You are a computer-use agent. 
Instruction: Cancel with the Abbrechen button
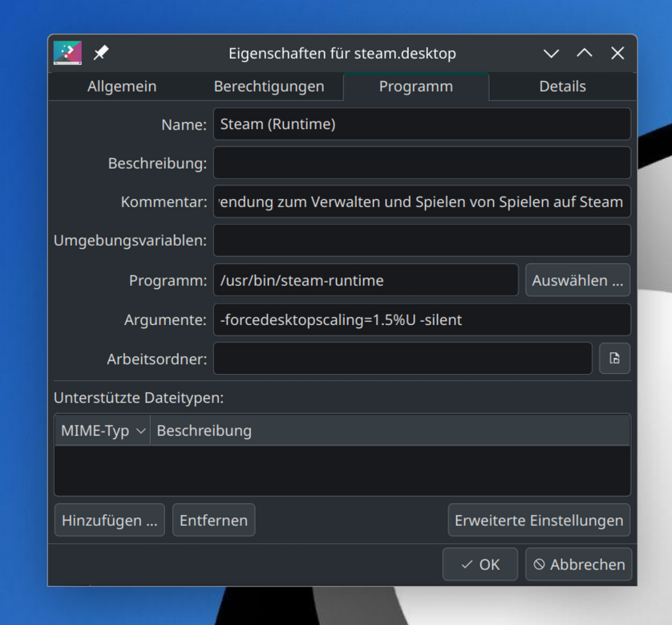click(x=578, y=564)
